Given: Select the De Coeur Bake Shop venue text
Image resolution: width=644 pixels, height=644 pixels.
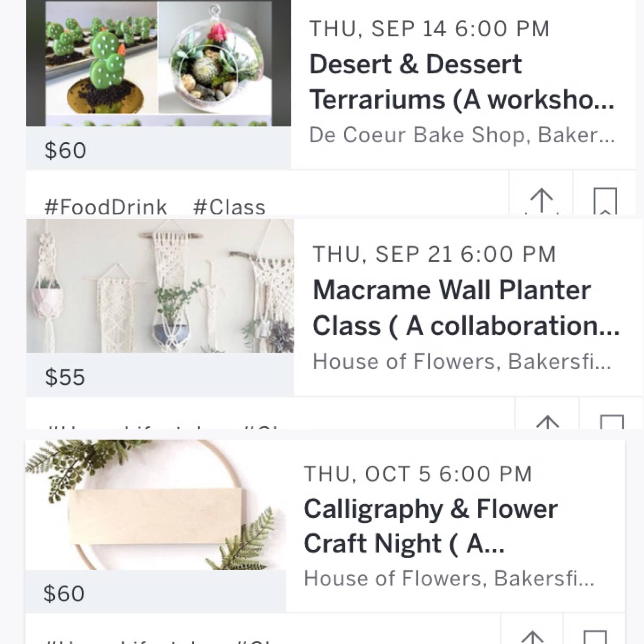Looking at the screenshot, I should [x=462, y=135].
